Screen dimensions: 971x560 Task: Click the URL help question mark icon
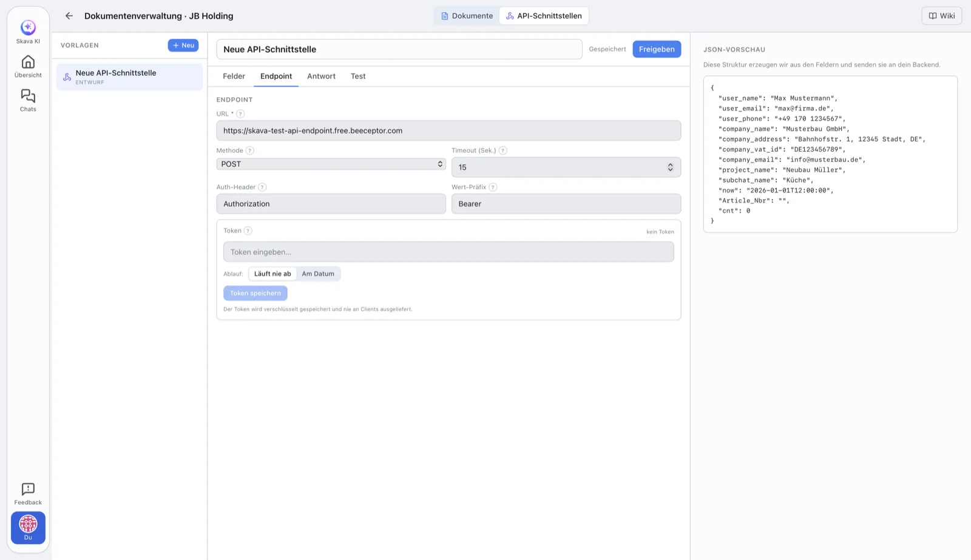click(240, 114)
